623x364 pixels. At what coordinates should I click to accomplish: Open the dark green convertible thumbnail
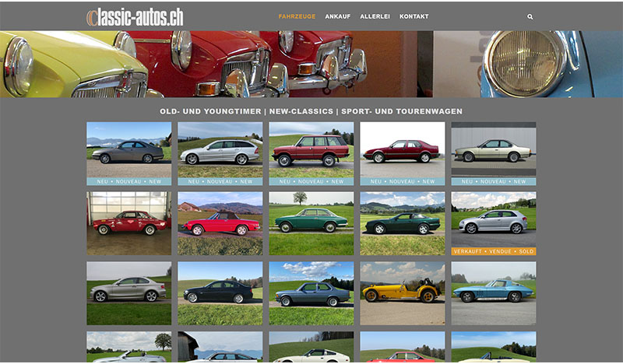[403, 223]
